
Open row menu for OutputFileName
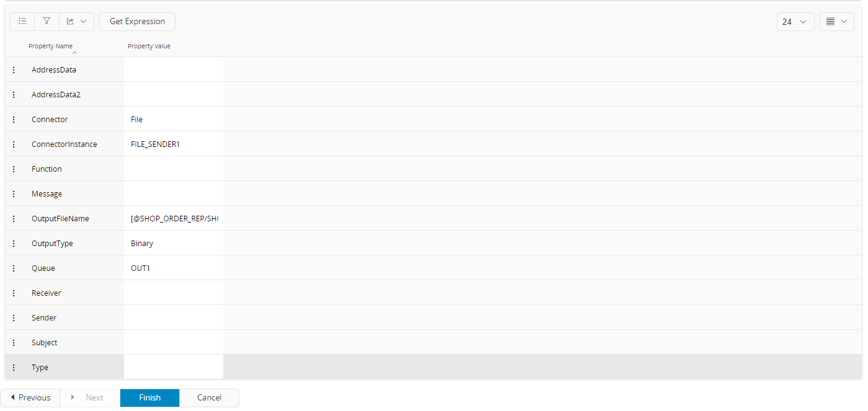click(14, 219)
